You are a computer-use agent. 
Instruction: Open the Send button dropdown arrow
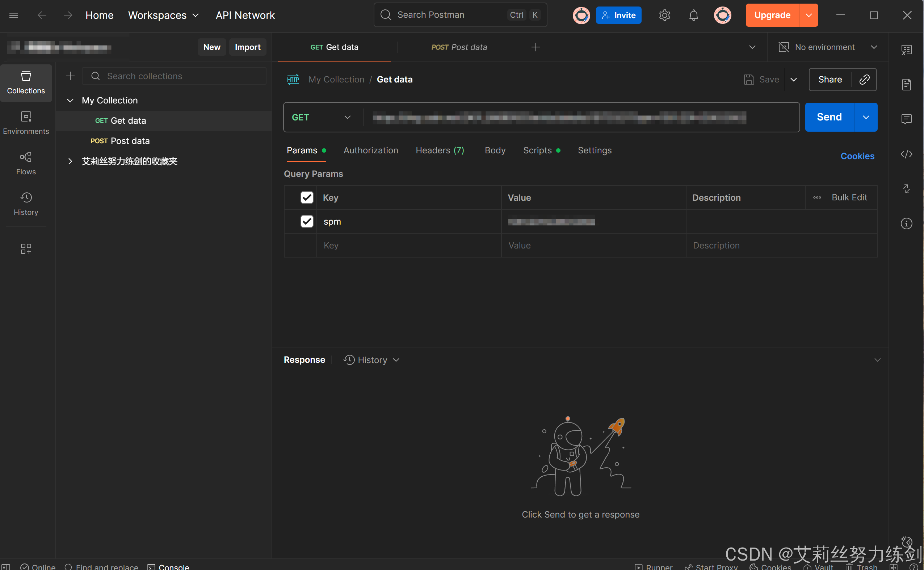pyautogui.click(x=865, y=117)
